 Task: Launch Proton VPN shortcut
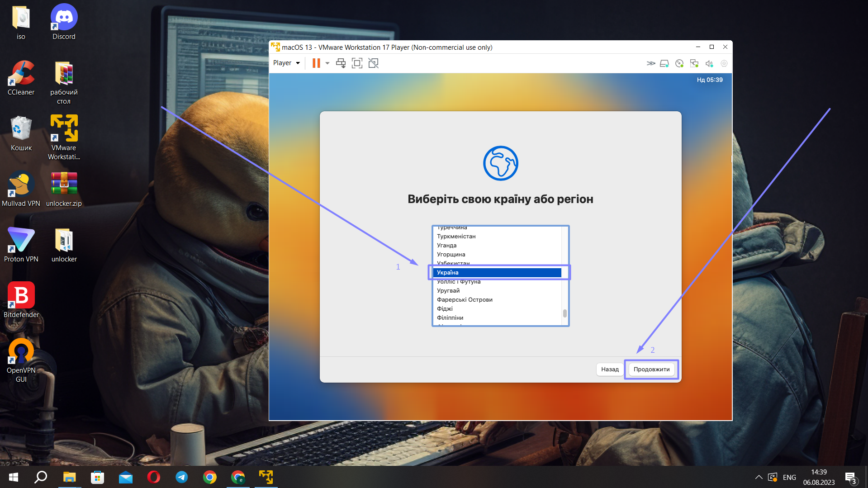(21, 245)
